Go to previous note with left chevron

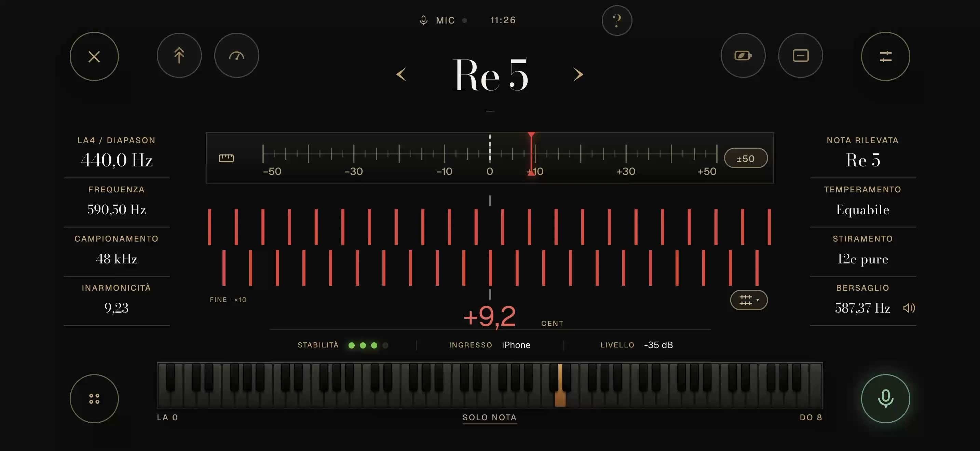point(401,74)
